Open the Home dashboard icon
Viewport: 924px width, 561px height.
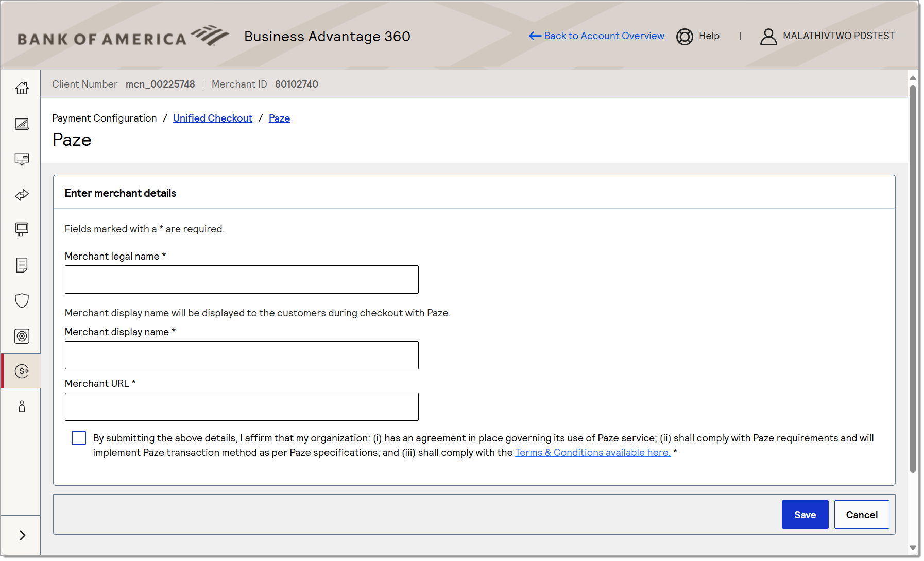[22, 88]
